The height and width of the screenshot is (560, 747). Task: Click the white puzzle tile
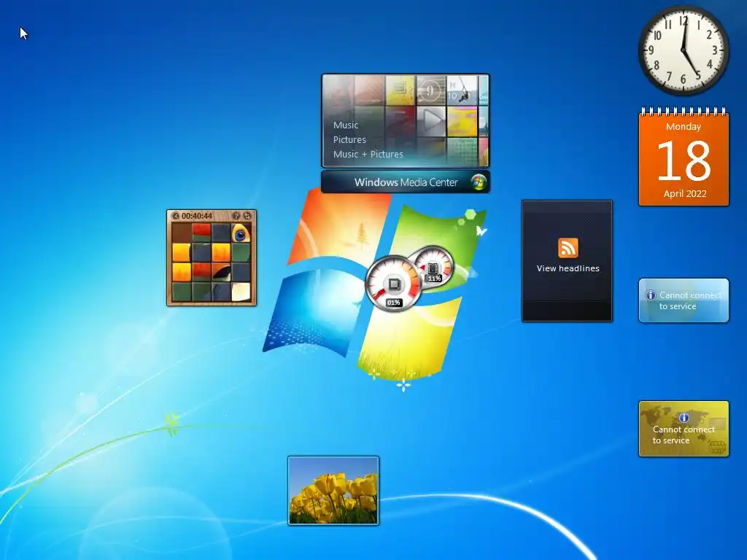[x=241, y=292]
